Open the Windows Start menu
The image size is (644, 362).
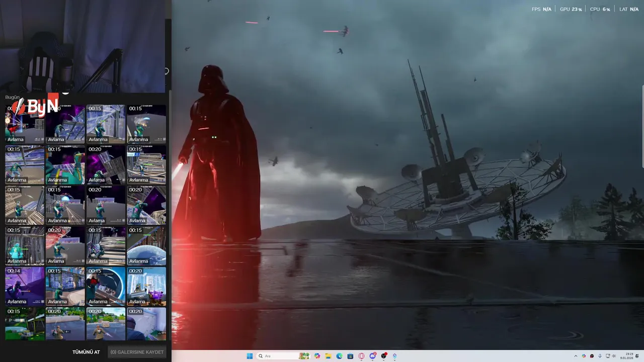(x=250, y=356)
